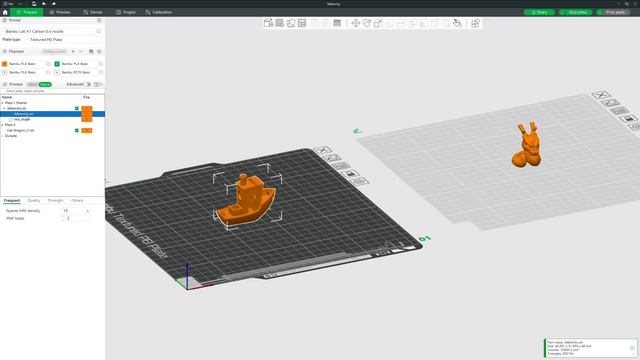
Task: Click filament 1 orange color swatch
Action: [x=4, y=64]
